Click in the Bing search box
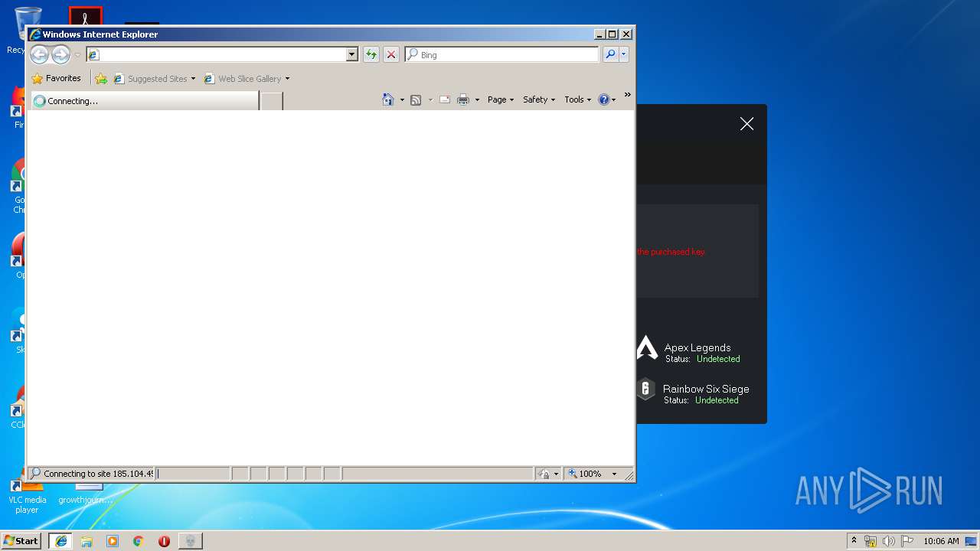 502,54
